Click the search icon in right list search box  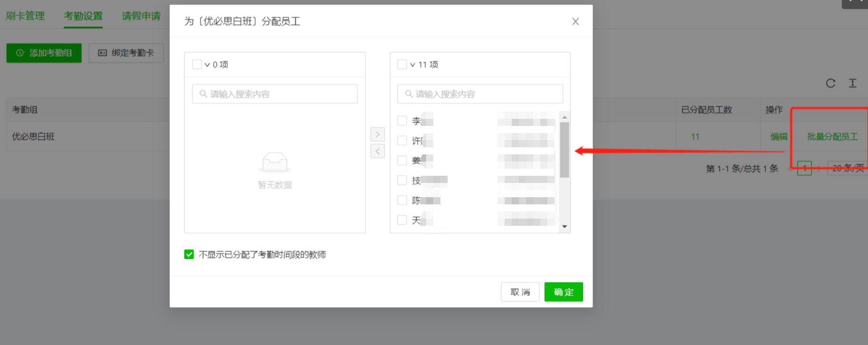point(409,94)
